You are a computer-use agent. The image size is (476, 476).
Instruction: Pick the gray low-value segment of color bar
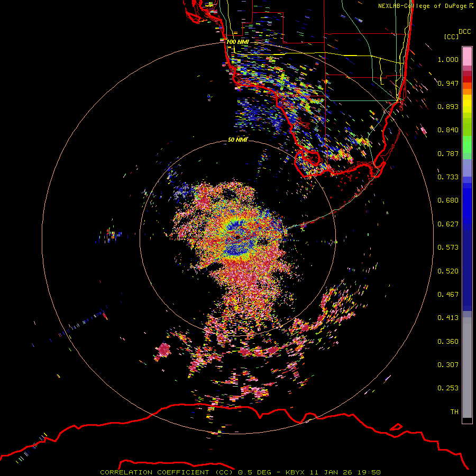pyautogui.click(x=467, y=368)
